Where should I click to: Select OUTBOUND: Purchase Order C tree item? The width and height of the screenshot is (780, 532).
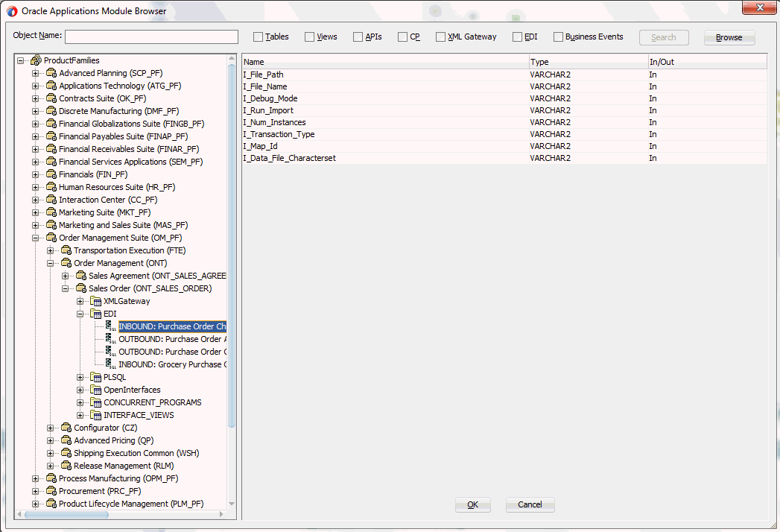point(173,352)
